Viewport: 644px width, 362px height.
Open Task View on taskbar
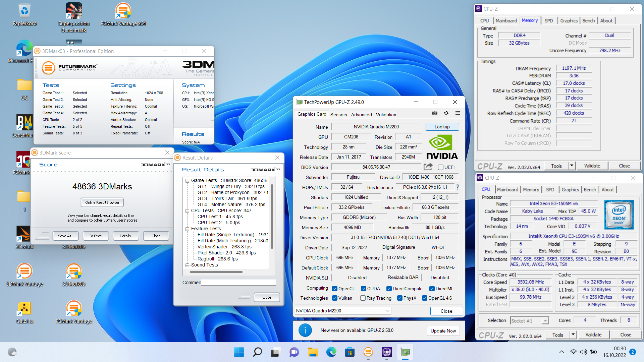tap(276, 352)
